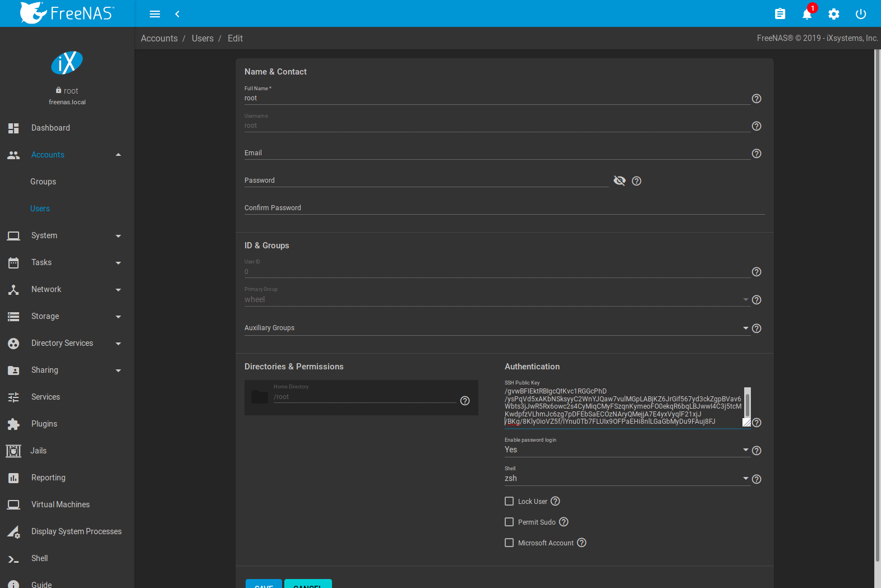The width and height of the screenshot is (881, 588).
Task: Show help for Microsoft Account
Action: pos(582,543)
